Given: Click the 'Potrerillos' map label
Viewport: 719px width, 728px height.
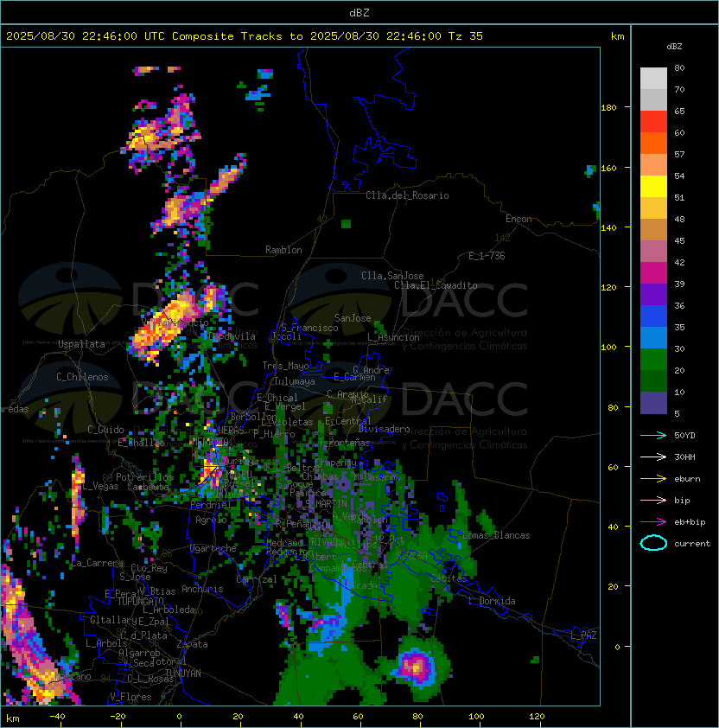Looking at the screenshot, I should (145, 477).
